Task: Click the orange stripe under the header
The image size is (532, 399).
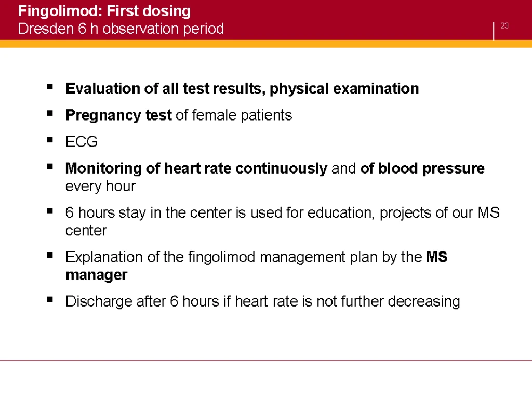Action: 266,44
